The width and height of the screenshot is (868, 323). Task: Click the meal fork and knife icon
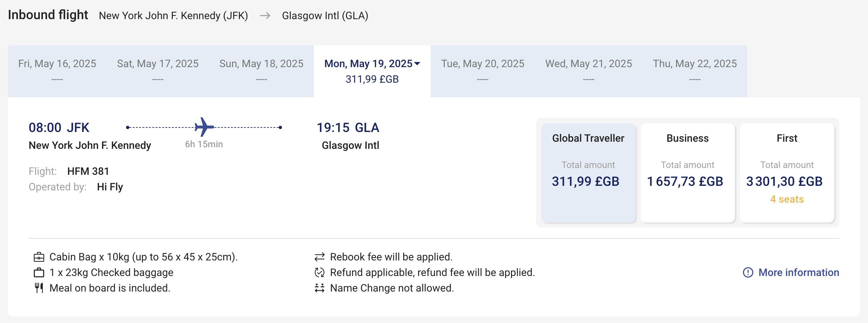click(x=39, y=288)
